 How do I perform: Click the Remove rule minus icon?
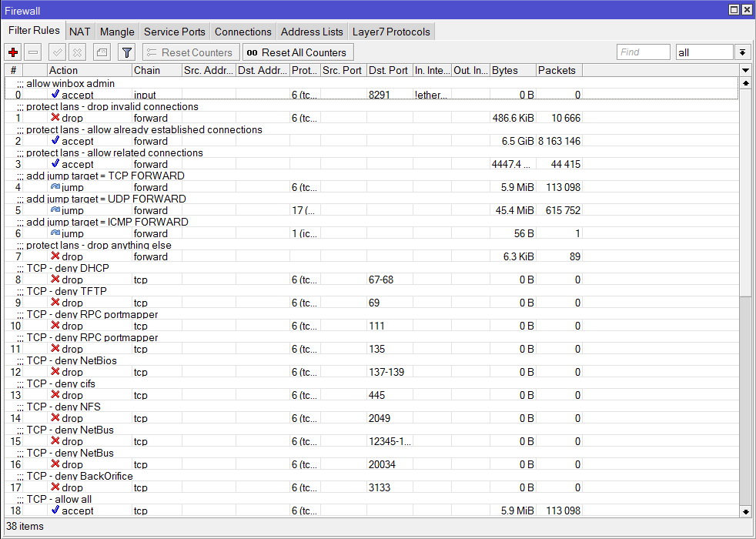click(33, 52)
